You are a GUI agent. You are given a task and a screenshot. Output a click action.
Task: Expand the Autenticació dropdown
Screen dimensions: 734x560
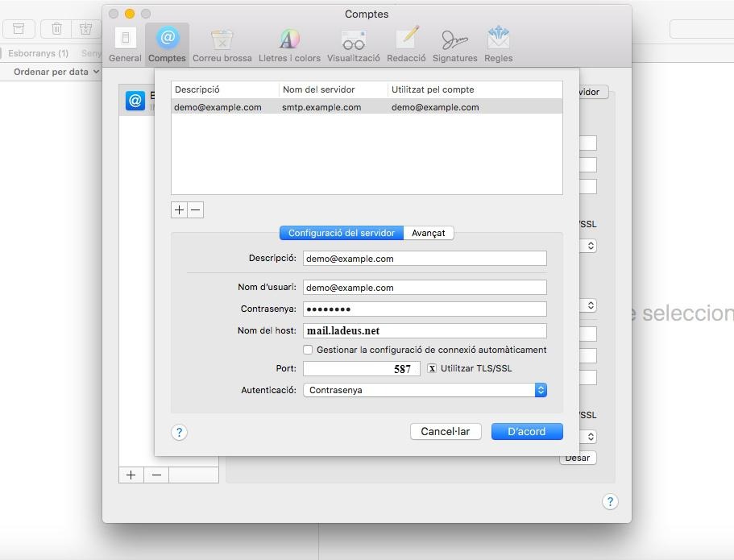(x=425, y=390)
